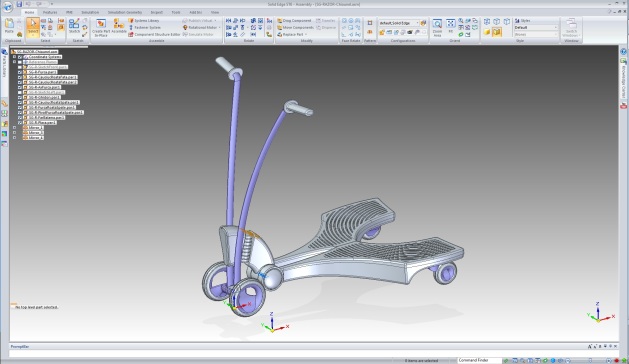Click the PromptBar input area
Image resolution: width=629 pixels, height=364 pixels.
pos(313,354)
